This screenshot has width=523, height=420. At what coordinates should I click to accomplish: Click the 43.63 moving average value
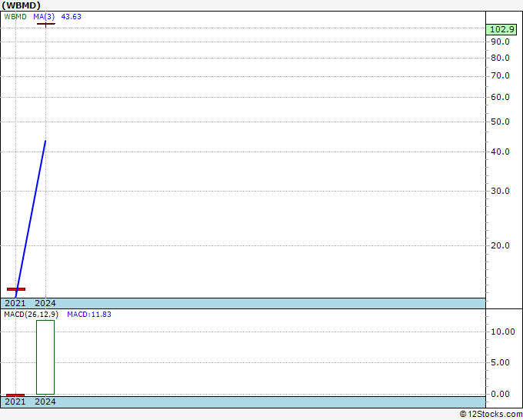[x=71, y=17]
